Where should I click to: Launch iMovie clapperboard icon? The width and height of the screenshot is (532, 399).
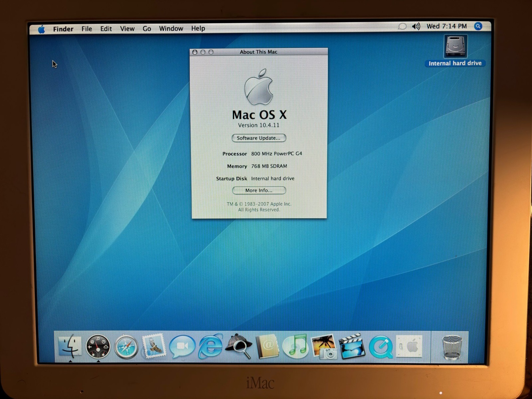pyautogui.click(x=352, y=347)
